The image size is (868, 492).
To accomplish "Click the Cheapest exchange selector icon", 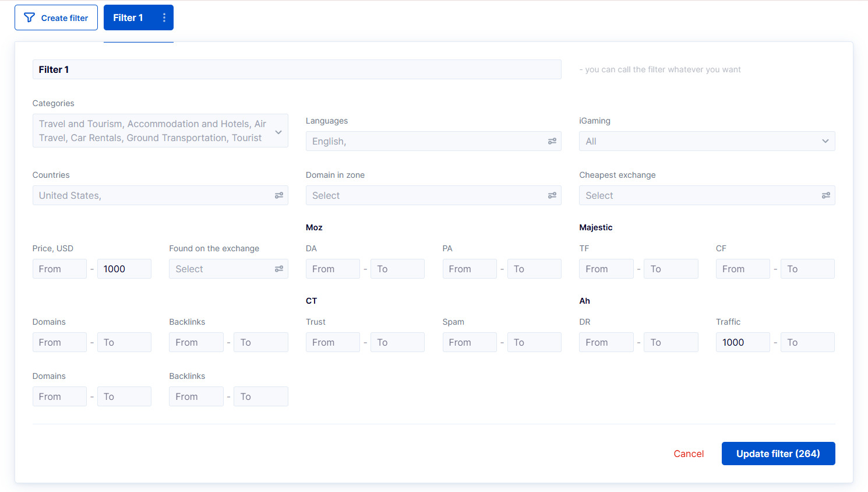I will pos(825,195).
